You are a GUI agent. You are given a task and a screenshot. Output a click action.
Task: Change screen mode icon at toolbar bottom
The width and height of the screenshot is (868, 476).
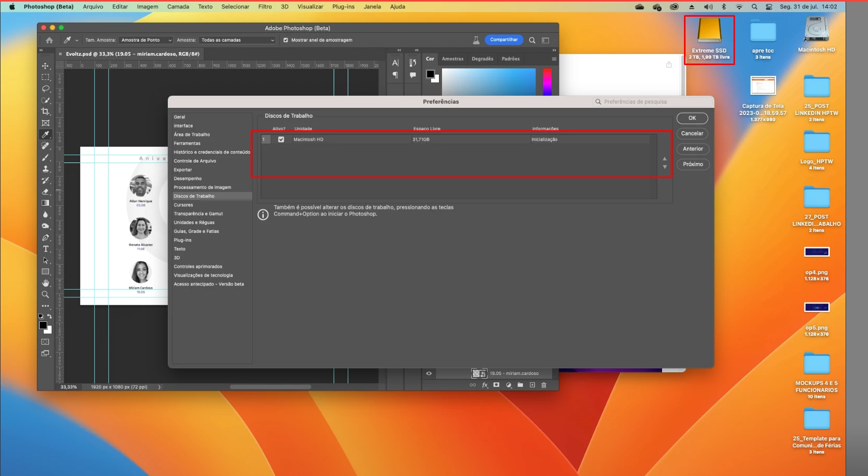[45, 354]
